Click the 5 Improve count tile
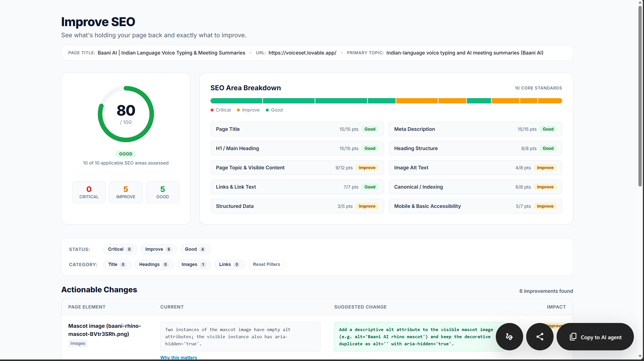 126,192
